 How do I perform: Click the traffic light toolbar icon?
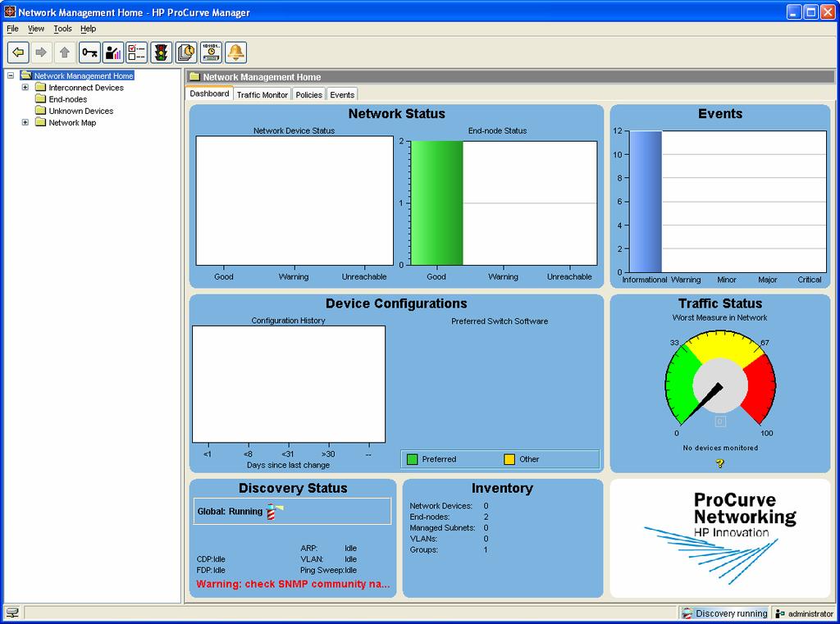click(x=161, y=52)
